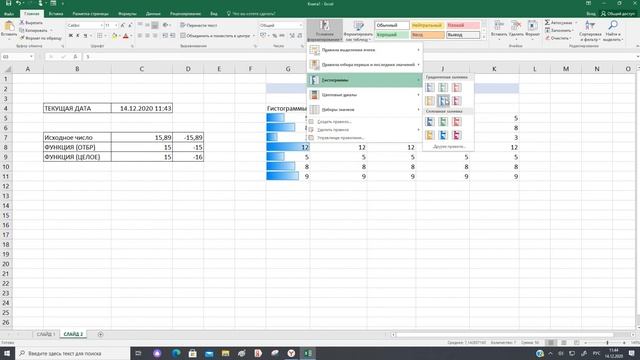The width and height of the screenshot is (640, 360).
Task: Expand the Name Box dropdown arrow
Action: [x=31, y=57]
